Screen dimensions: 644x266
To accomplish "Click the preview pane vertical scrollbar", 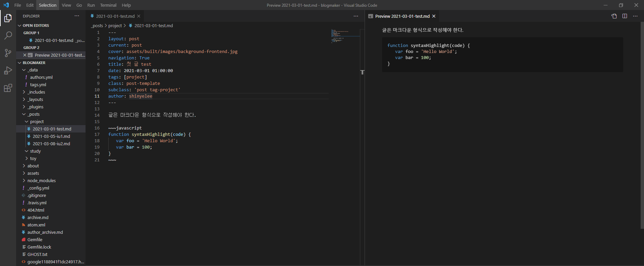I will pos(642,125).
